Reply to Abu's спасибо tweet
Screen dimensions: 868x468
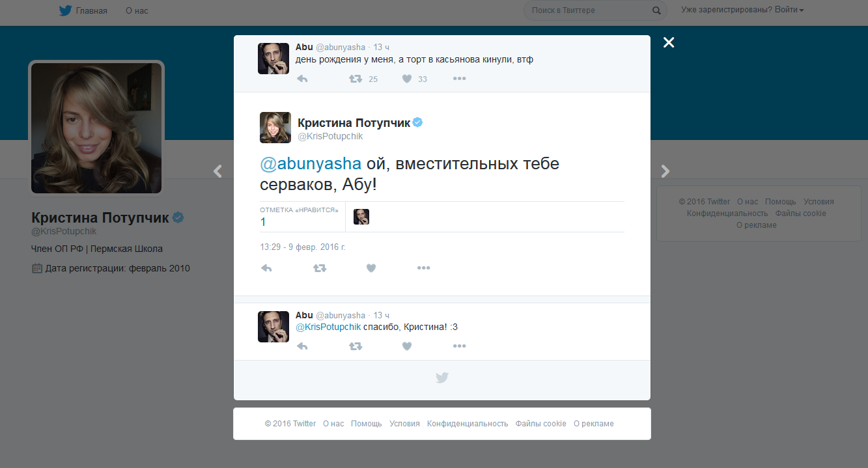[302, 346]
